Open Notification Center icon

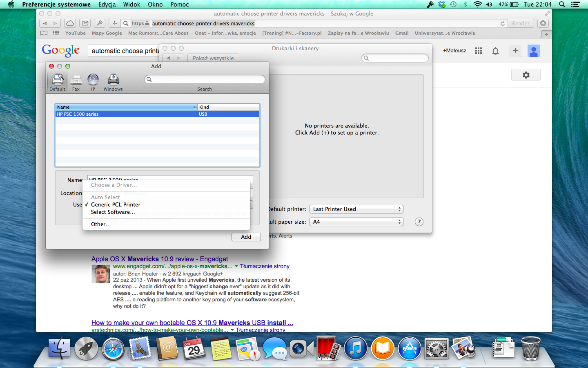click(x=575, y=4)
